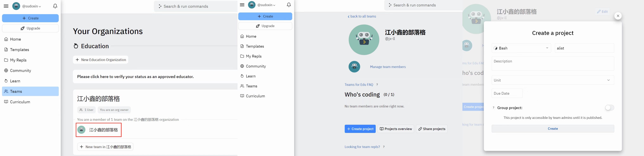Open Templates in Organizations sidebar
644x156 pixels.
pos(30,50)
